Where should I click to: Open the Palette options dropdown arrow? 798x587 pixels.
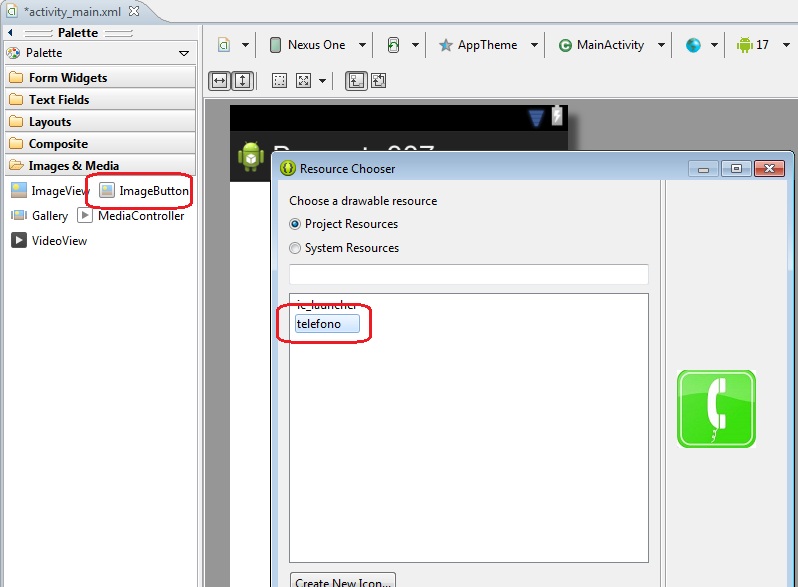(x=184, y=53)
